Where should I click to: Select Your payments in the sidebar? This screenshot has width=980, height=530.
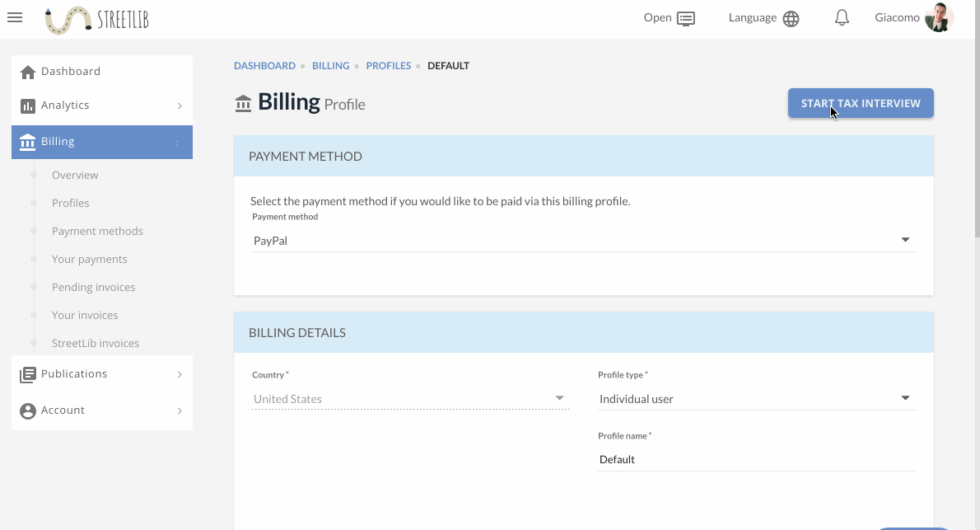[90, 260]
